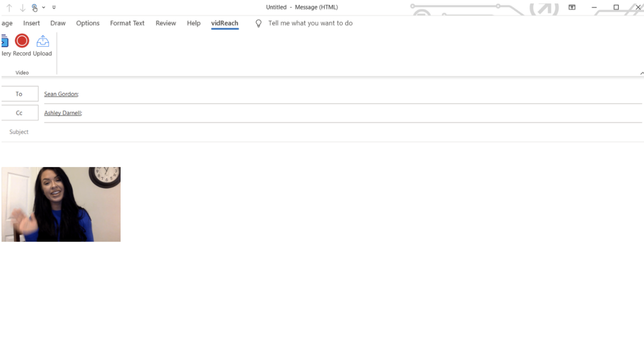Select the vidReach tab
644x341 pixels.
(x=225, y=23)
